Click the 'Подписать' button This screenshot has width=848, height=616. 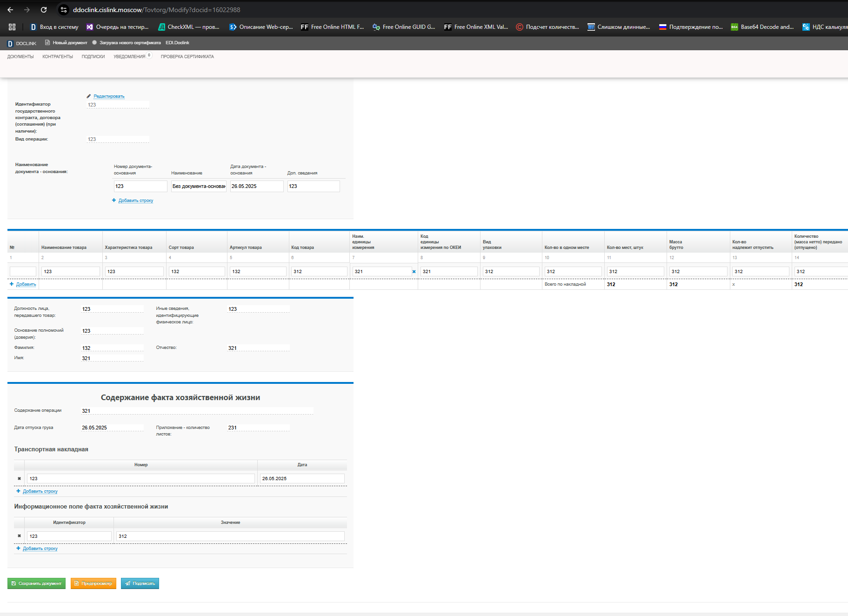coord(140,583)
